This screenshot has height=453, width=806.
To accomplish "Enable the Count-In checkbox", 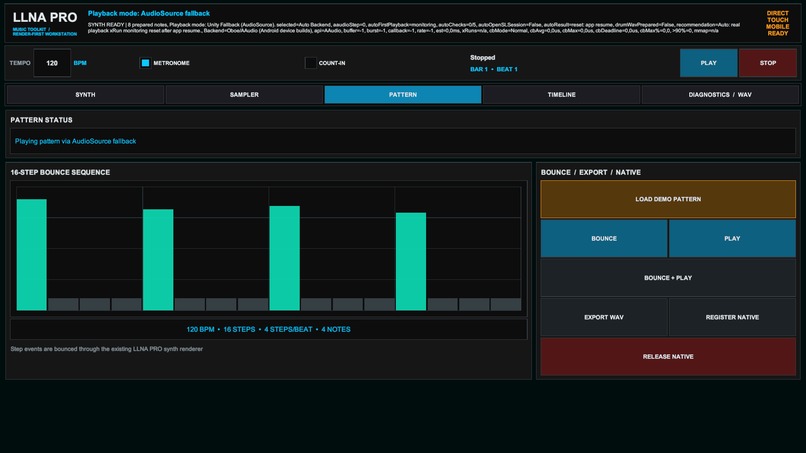I will [x=310, y=63].
